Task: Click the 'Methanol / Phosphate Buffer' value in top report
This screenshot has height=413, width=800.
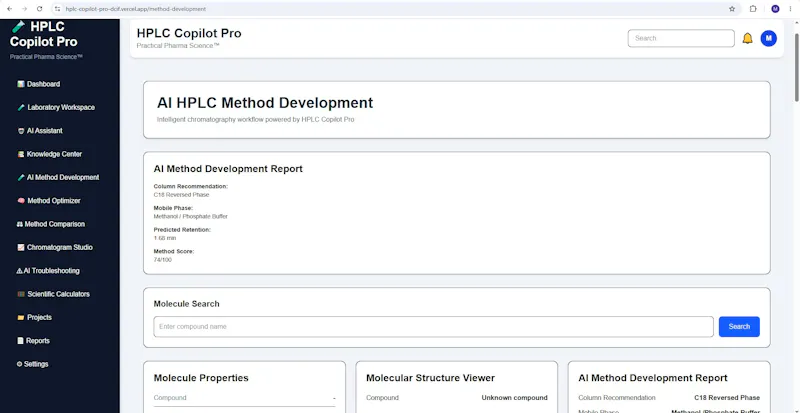Action: (190, 216)
